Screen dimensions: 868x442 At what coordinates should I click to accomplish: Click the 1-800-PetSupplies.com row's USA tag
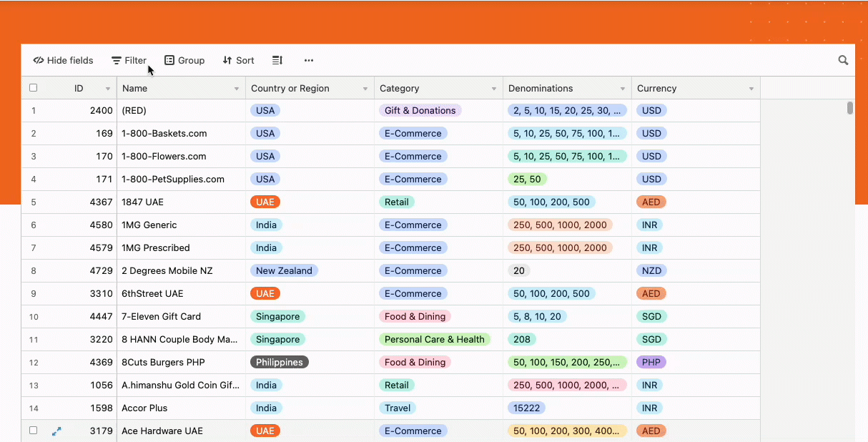pyautogui.click(x=265, y=180)
